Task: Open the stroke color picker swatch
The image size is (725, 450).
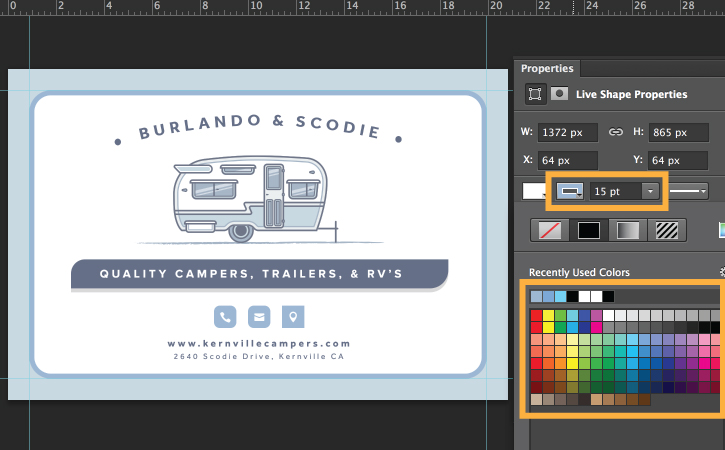Action: point(570,191)
